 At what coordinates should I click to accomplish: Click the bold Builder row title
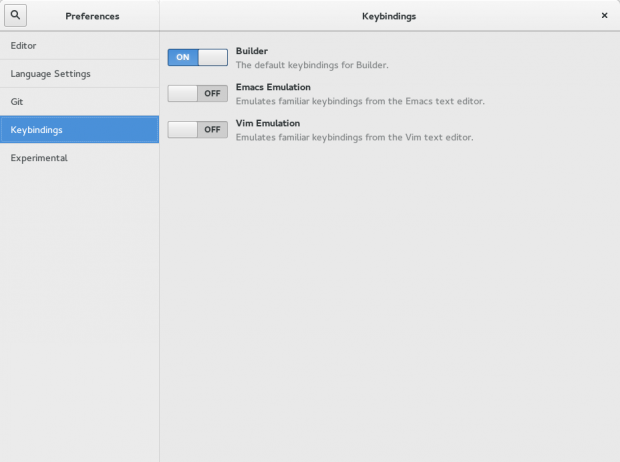[x=251, y=51]
